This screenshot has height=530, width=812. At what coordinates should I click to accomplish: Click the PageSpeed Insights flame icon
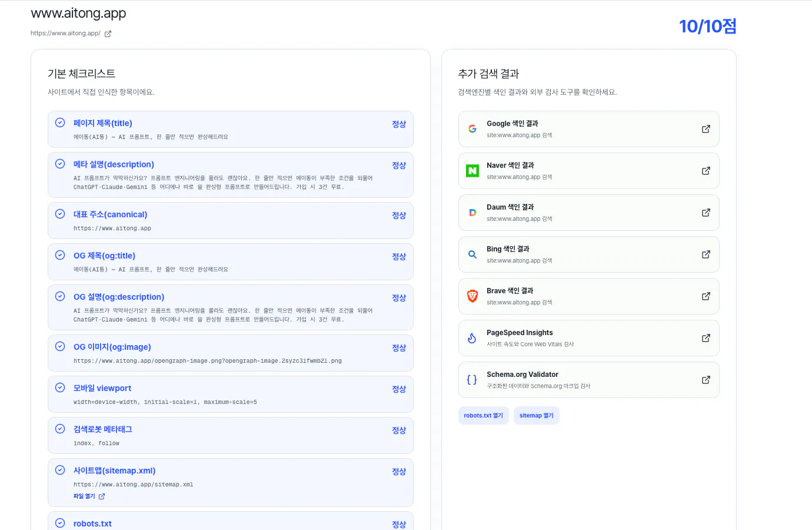(472, 338)
